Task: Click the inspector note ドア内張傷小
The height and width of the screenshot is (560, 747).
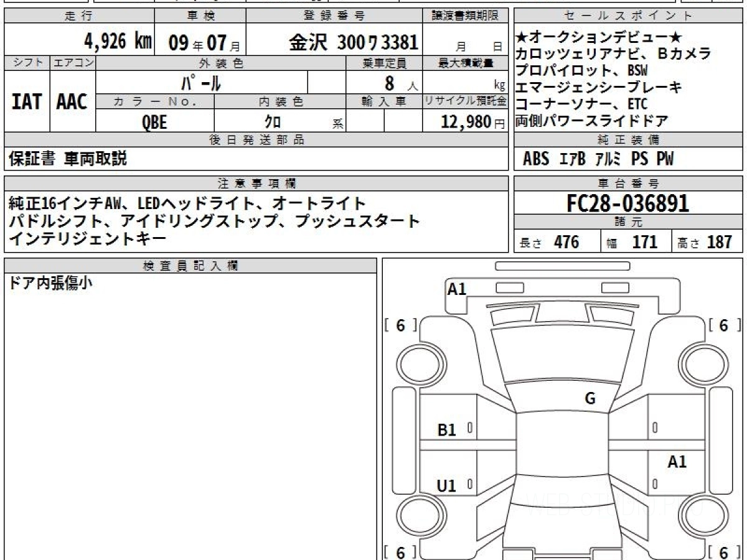Action: (51, 284)
